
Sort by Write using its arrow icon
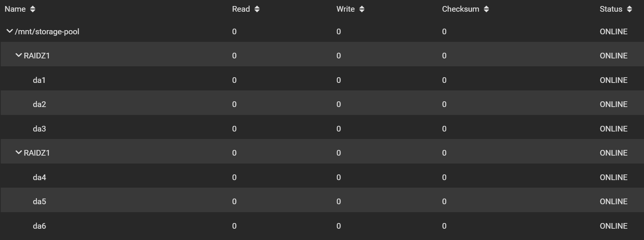coord(362,9)
